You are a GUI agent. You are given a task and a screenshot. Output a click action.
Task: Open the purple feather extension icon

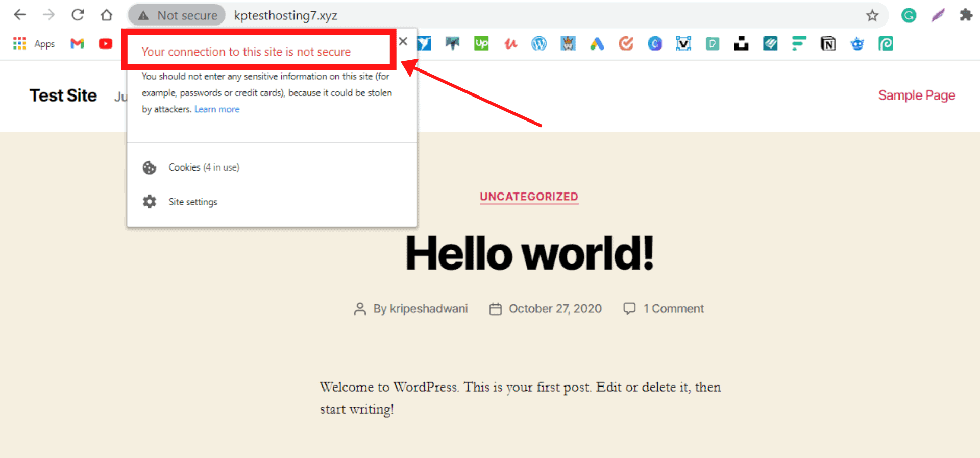pos(938,15)
